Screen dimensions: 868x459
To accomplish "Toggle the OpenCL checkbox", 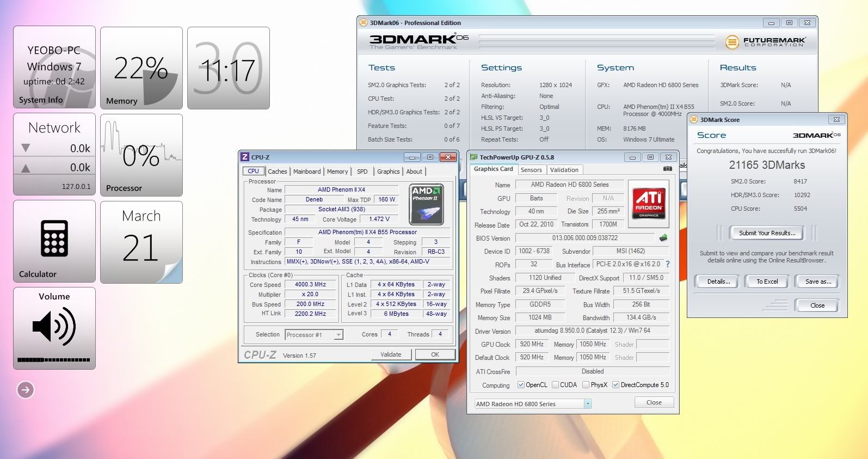I will point(521,385).
